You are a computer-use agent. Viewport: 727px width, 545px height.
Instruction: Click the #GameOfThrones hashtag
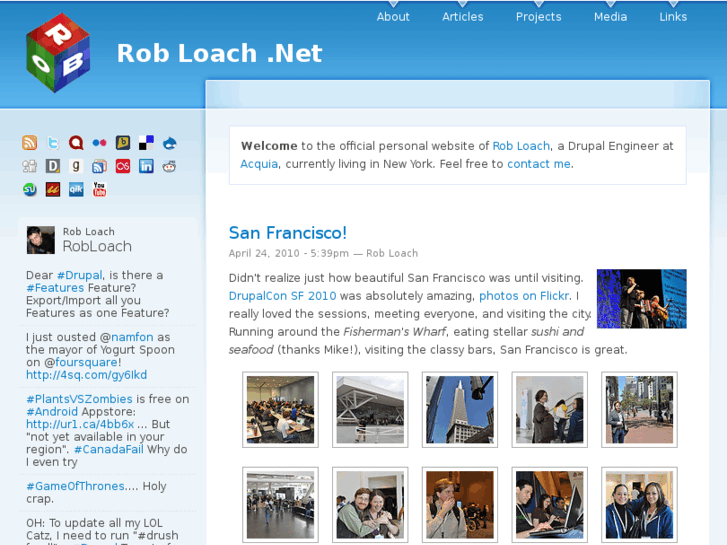tap(75, 486)
